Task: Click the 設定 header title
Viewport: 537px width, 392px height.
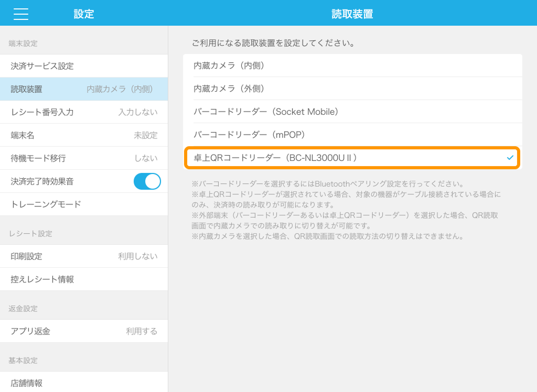Action: click(84, 14)
